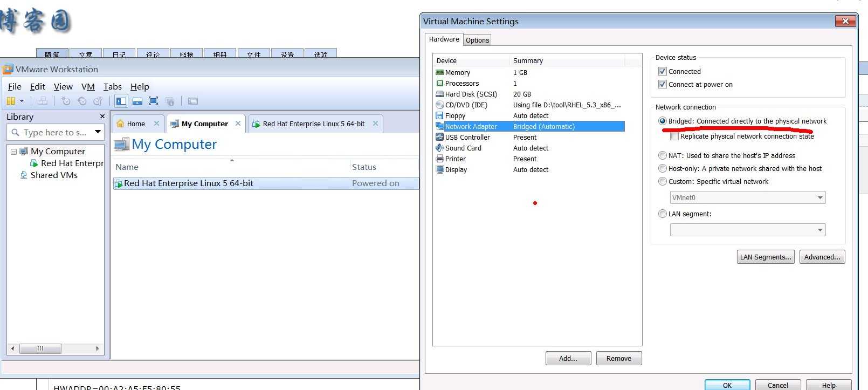Switch to Options tab in VM Settings
This screenshot has width=868, height=390.
478,40
